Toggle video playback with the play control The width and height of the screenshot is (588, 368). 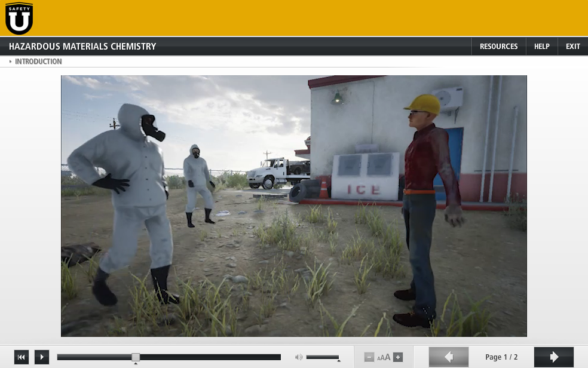tap(41, 357)
